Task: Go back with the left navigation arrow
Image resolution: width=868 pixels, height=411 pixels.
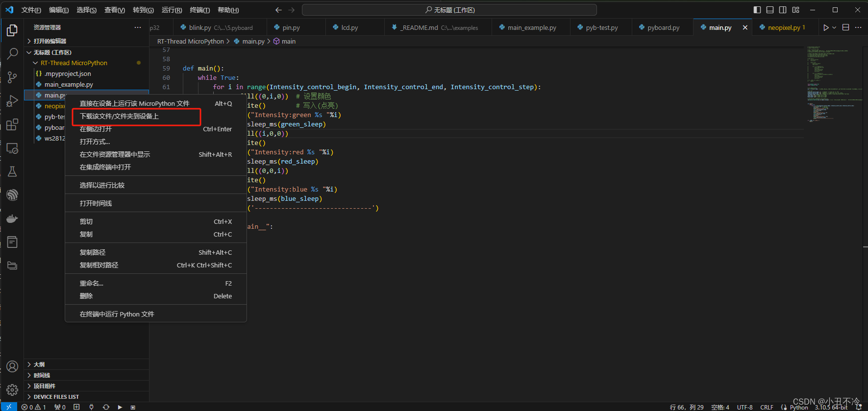Action: (x=278, y=10)
